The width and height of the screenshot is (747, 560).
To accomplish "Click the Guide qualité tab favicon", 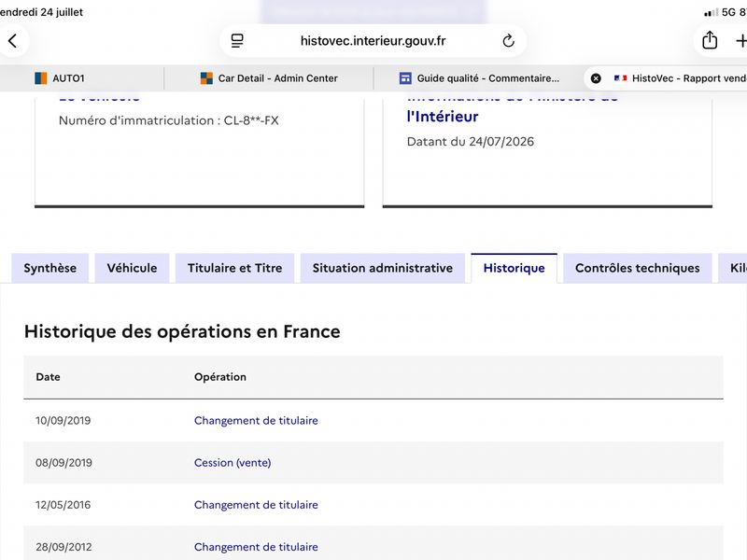I will (x=405, y=78).
